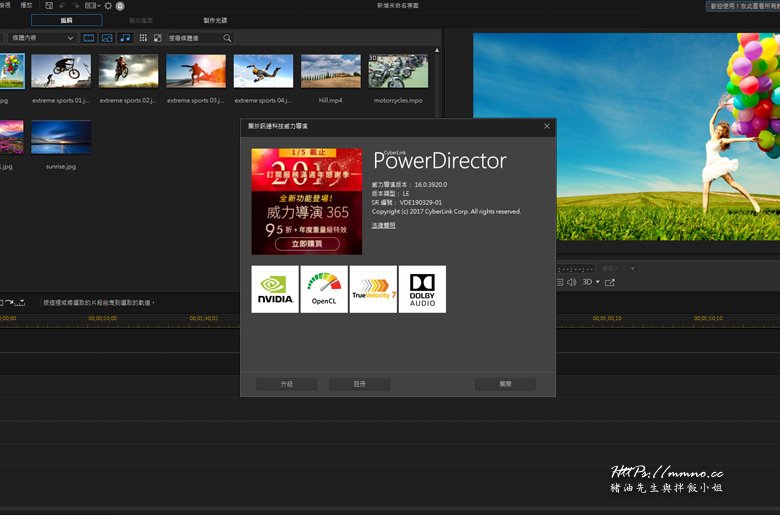Click the OpenCL logo icon

pos(324,289)
